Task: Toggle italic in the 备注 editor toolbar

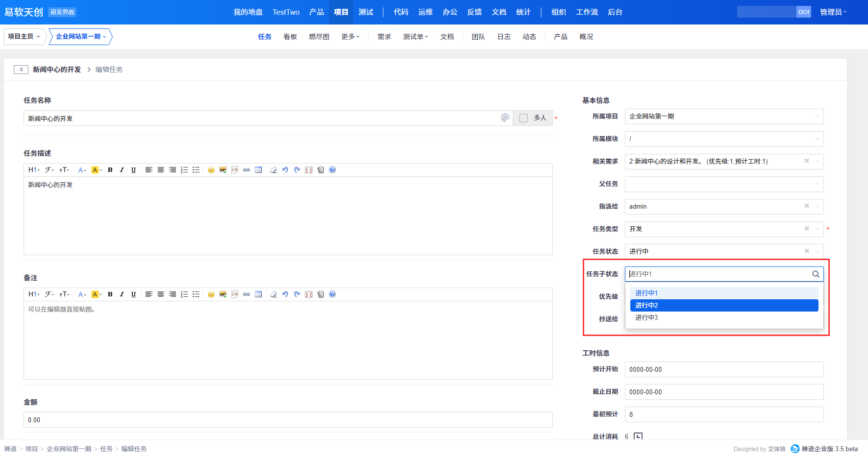Action: [x=122, y=294]
